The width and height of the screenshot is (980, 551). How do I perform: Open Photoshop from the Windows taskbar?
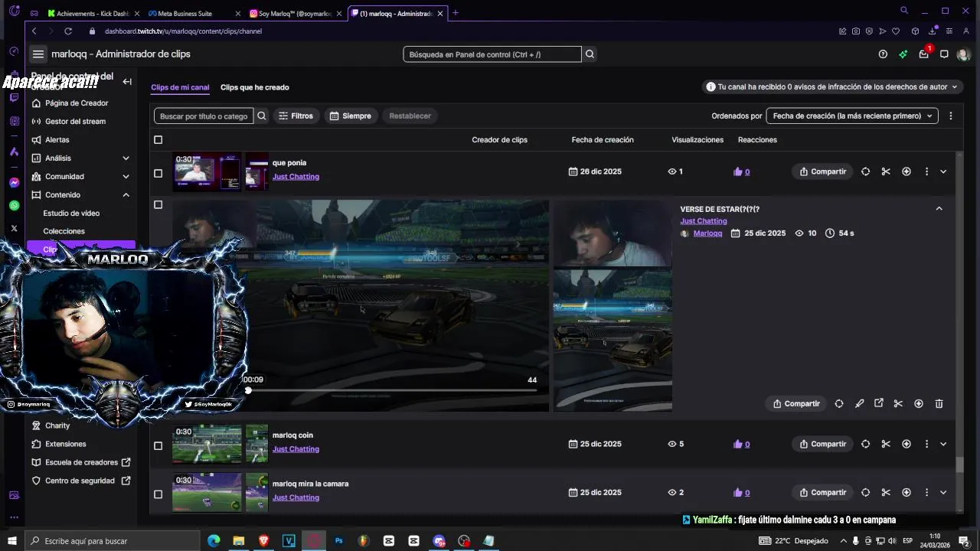tap(338, 541)
